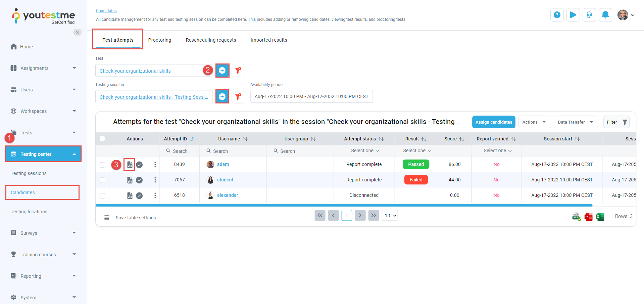Switch to the Test attempts tab

click(x=118, y=40)
